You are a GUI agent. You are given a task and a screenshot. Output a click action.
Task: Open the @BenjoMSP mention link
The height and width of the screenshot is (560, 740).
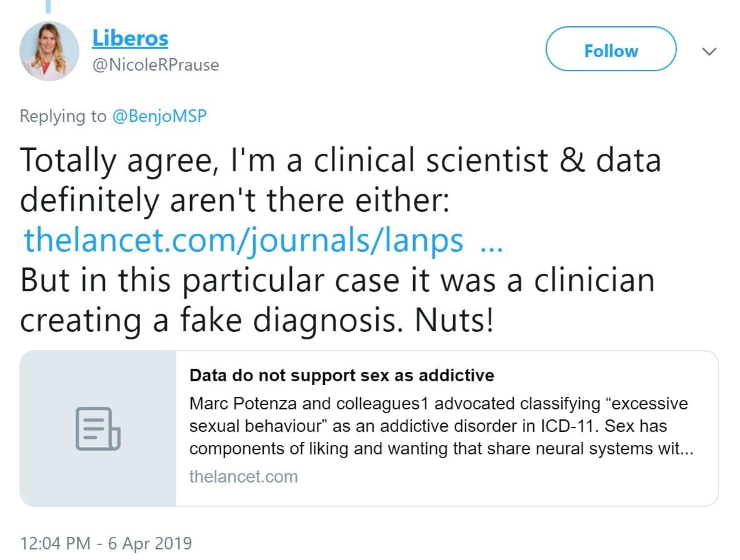tap(159, 116)
